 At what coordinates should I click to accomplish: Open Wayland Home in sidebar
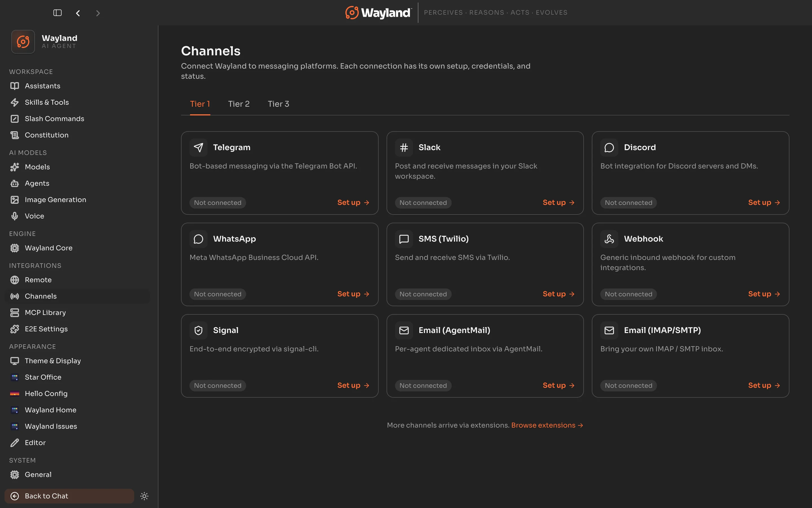[x=77, y=410]
